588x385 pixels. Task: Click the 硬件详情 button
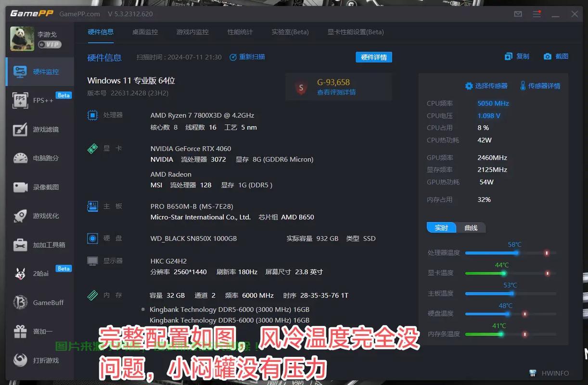(x=374, y=57)
